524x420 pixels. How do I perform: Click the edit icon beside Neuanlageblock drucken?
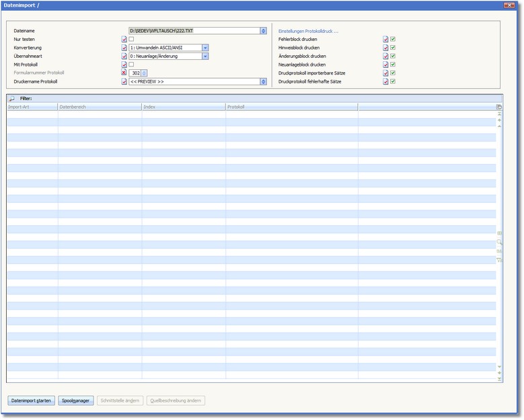[x=385, y=65]
